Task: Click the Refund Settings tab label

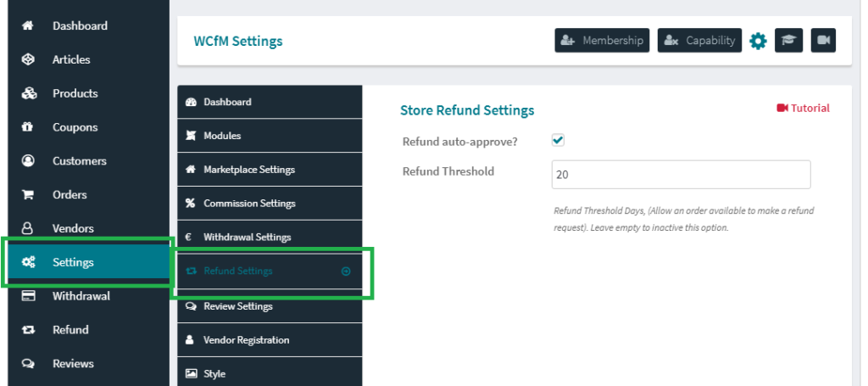Action: pos(238,271)
